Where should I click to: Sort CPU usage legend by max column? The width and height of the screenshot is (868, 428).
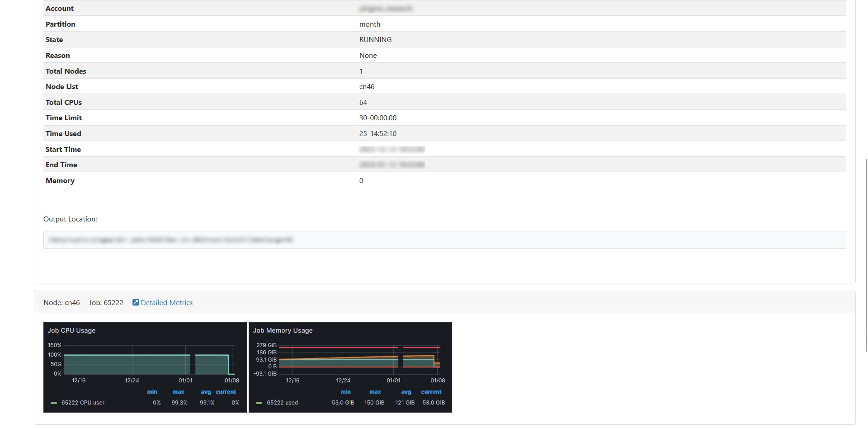click(x=178, y=392)
